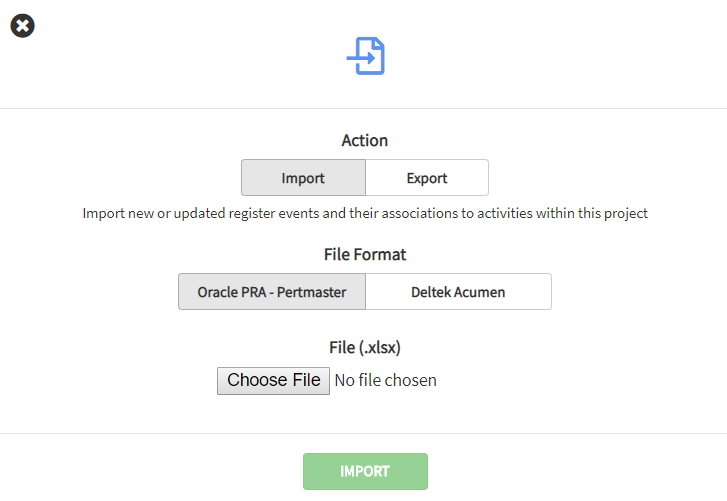Choose Oracle PRA - Pertmaster file format
Viewport: 727px width, 501px height.
(x=272, y=292)
